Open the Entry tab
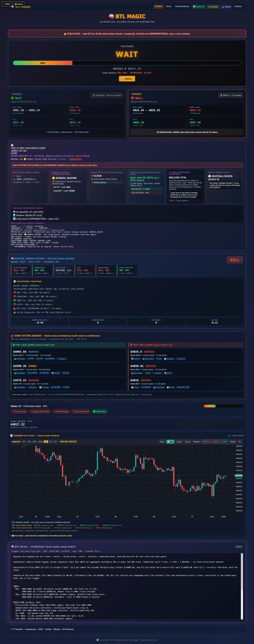 pos(169,6)
